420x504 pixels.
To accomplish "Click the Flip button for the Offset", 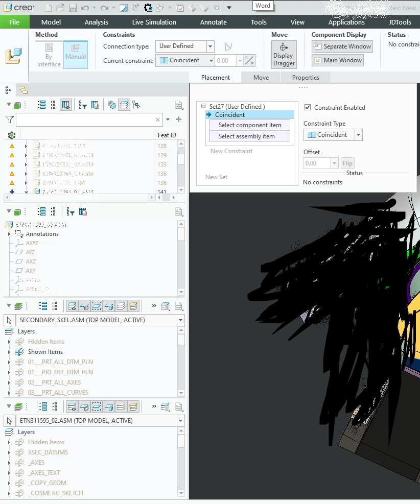I will (347, 163).
